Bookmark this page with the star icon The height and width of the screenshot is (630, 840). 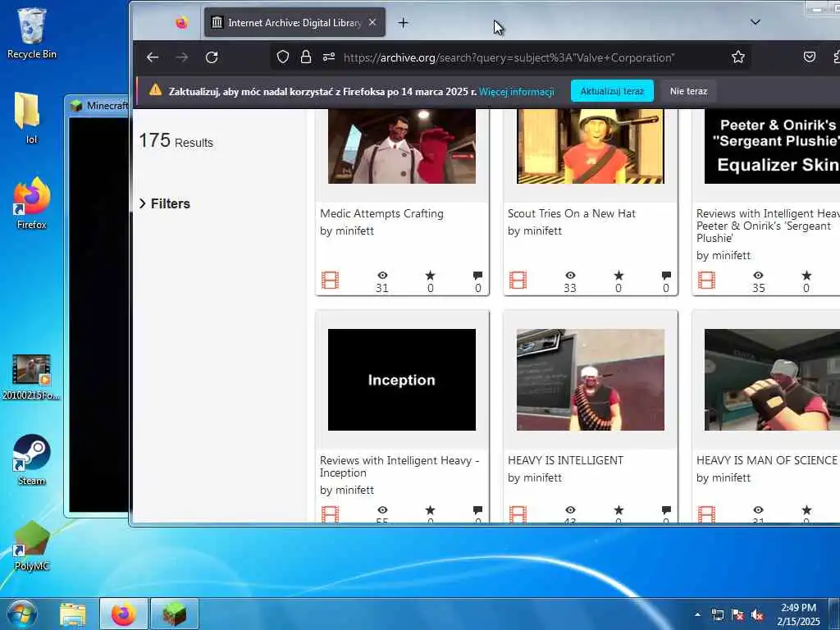click(x=738, y=57)
